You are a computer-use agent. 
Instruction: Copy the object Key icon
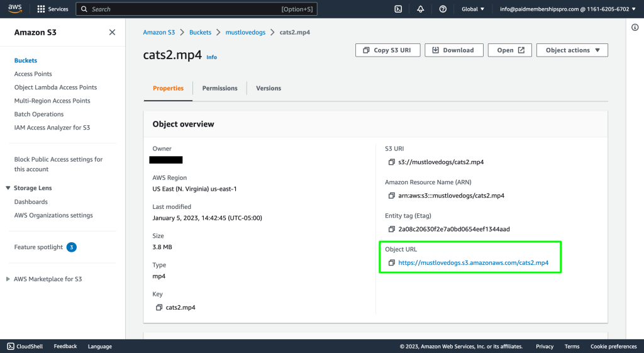point(159,308)
